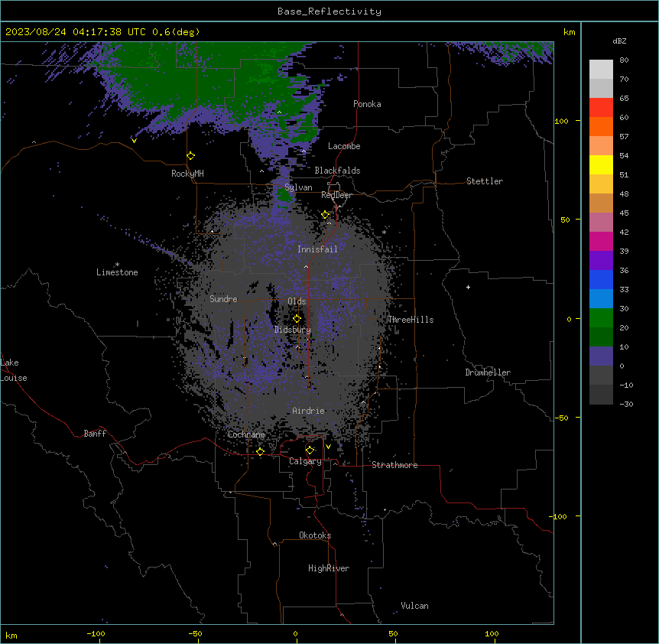The image size is (659, 644).
Task: Click the Okotoks town label
Action: pyautogui.click(x=315, y=535)
